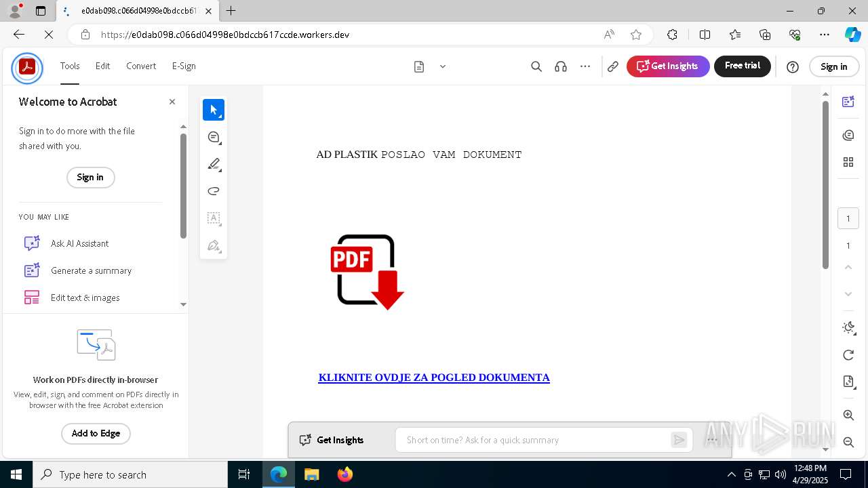Close the Welcome to Acrobat panel
868x488 pixels.
172,102
